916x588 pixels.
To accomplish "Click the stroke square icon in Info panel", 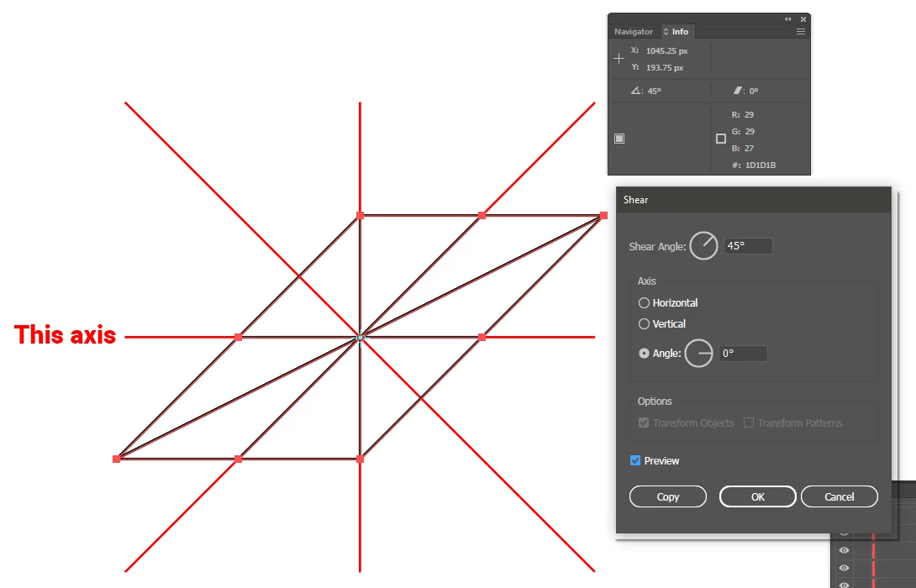I will point(721,139).
